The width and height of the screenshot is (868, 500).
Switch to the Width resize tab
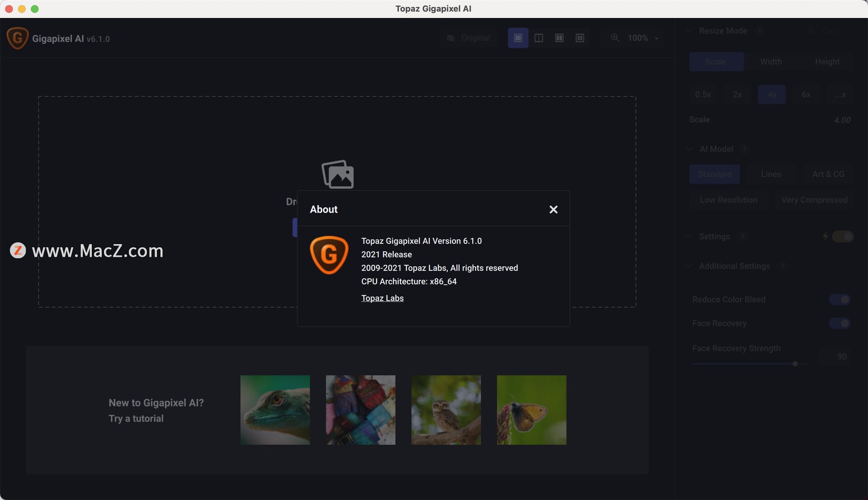tap(771, 61)
